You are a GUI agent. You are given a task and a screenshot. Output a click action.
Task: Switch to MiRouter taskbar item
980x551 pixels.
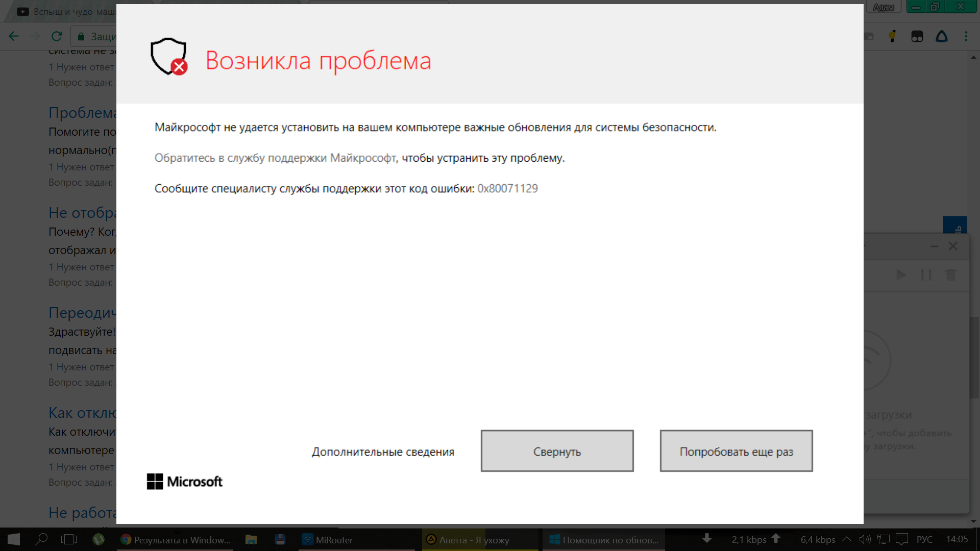357,540
